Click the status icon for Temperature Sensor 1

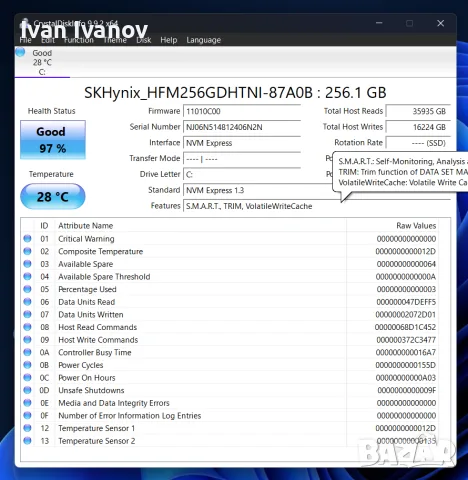[x=27, y=428]
